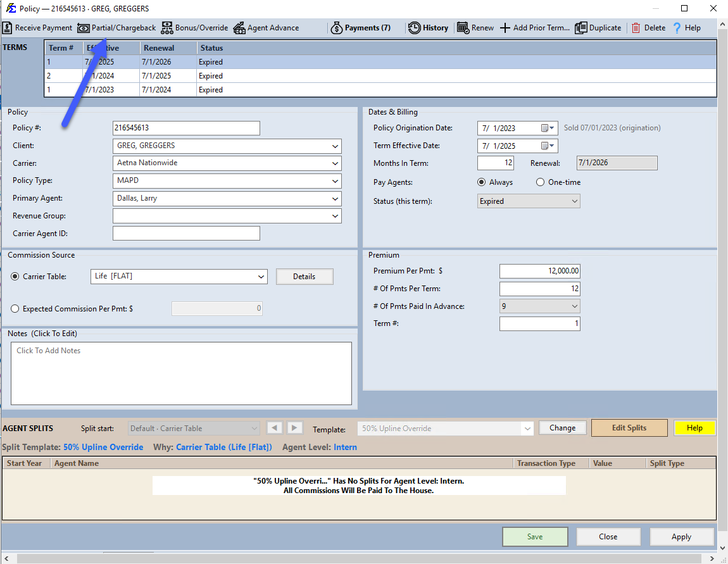Click the Details button

point(304,277)
